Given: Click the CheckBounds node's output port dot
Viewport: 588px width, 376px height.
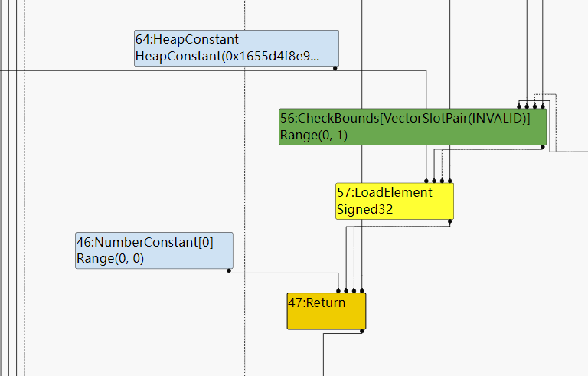Looking at the screenshot, I should tap(543, 146).
